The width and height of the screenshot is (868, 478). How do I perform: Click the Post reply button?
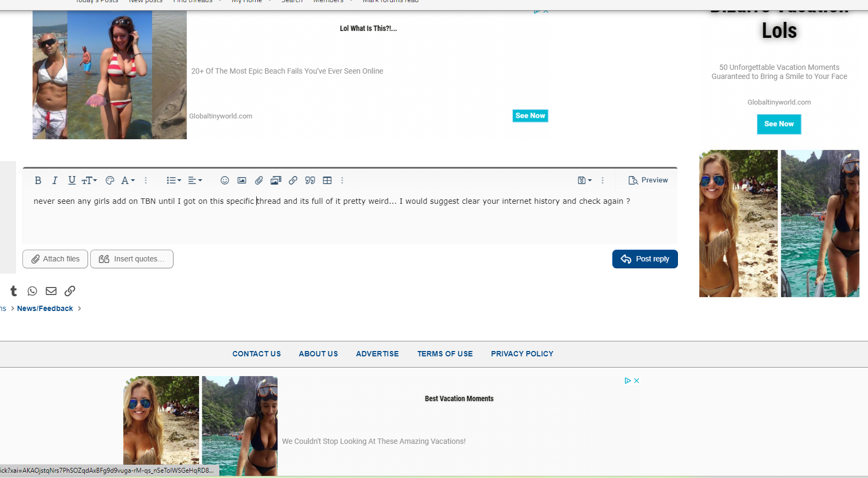(x=645, y=259)
